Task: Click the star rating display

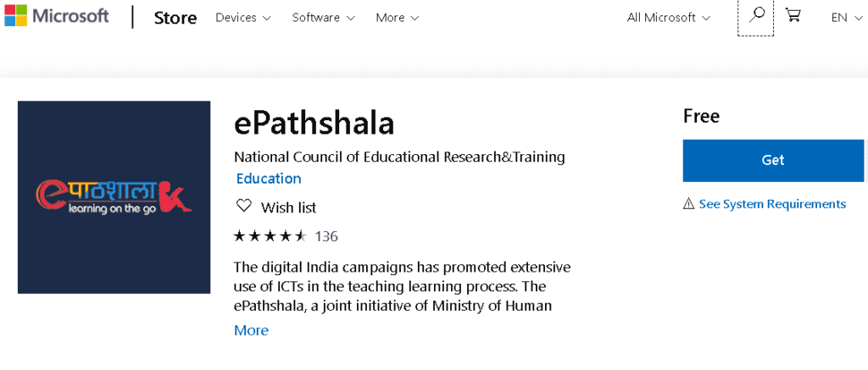Action: [269, 236]
